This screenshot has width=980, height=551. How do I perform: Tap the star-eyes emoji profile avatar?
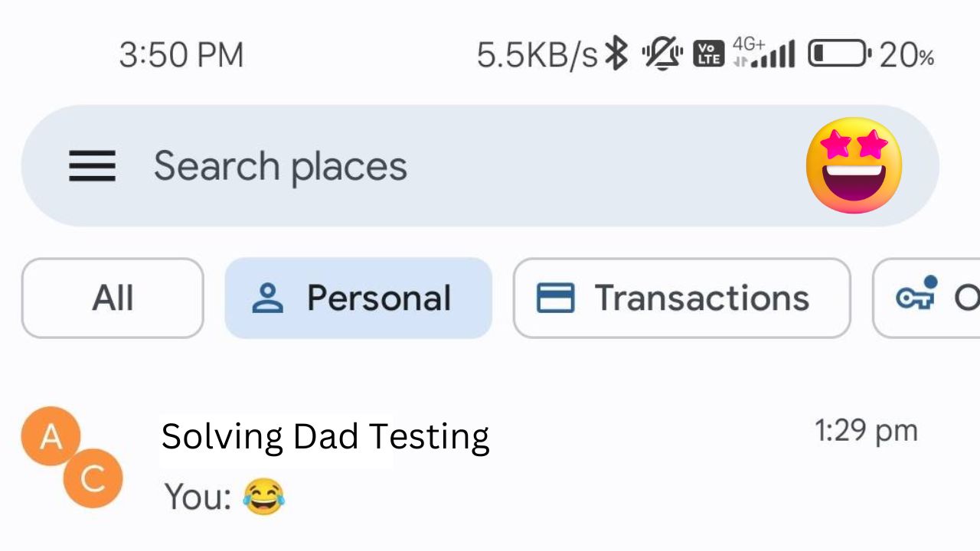[854, 165]
